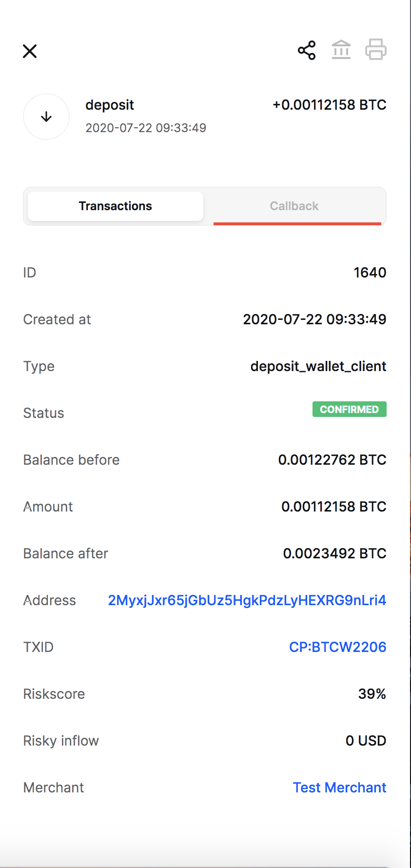Click the transaction ID value 1640
This screenshot has height=868, width=411.
coord(370,273)
